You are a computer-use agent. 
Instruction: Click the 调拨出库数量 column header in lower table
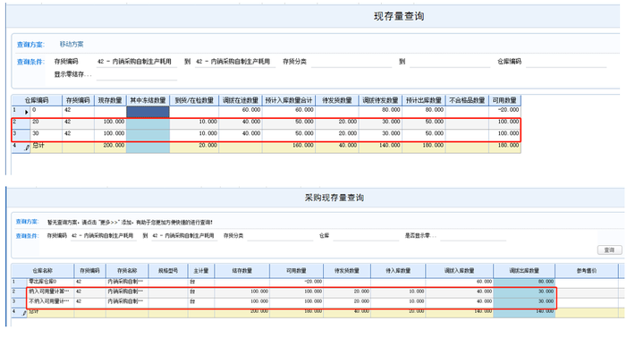[523, 271]
